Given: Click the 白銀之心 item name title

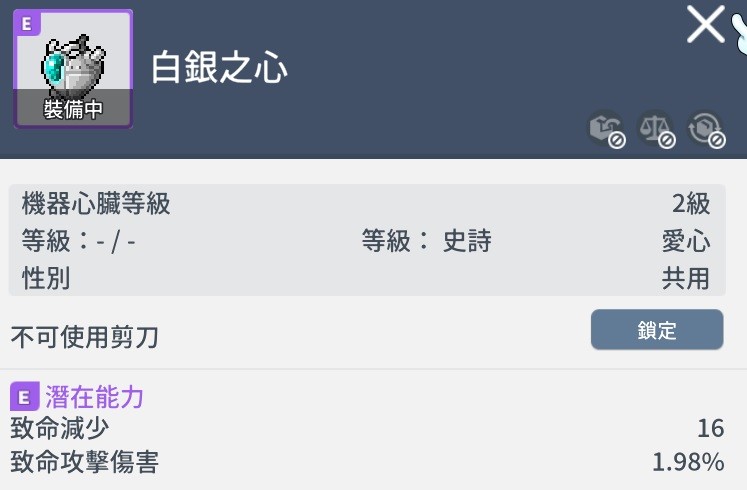Looking at the screenshot, I should [x=219, y=68].
